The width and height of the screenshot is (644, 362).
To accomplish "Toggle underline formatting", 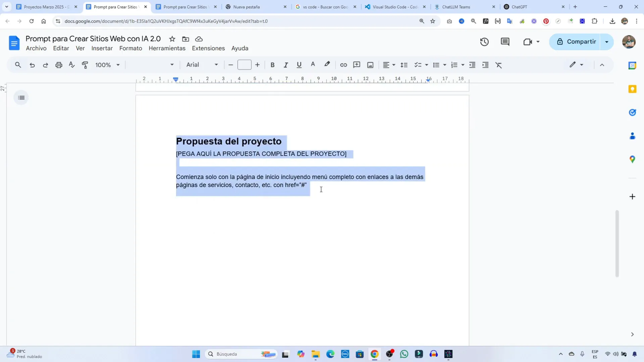I will click(x=299, y=65).
